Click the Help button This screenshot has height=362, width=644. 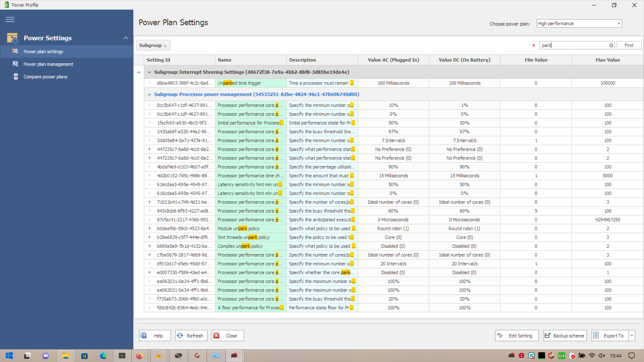click(x=155, y=336)
